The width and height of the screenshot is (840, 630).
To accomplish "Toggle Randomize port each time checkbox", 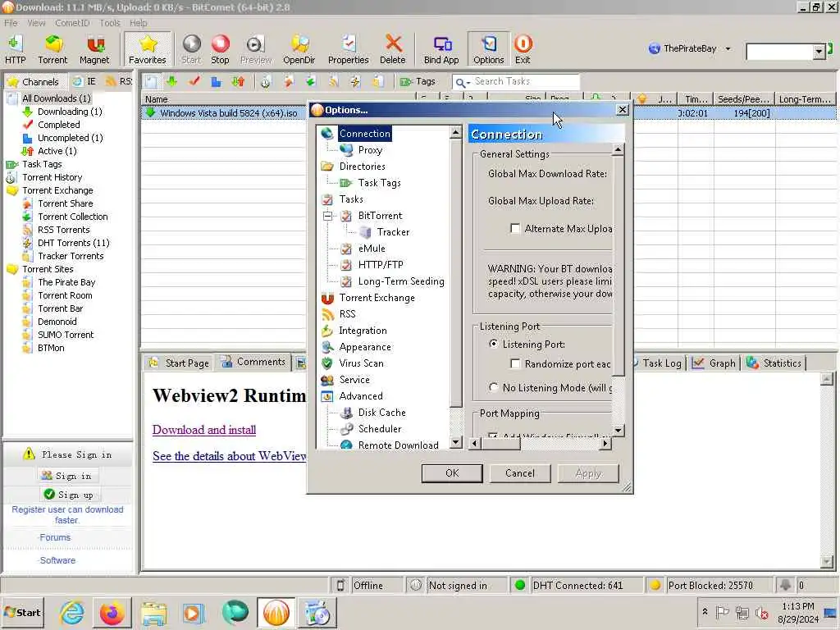I will pyautogui.click(x=515, y=363).
